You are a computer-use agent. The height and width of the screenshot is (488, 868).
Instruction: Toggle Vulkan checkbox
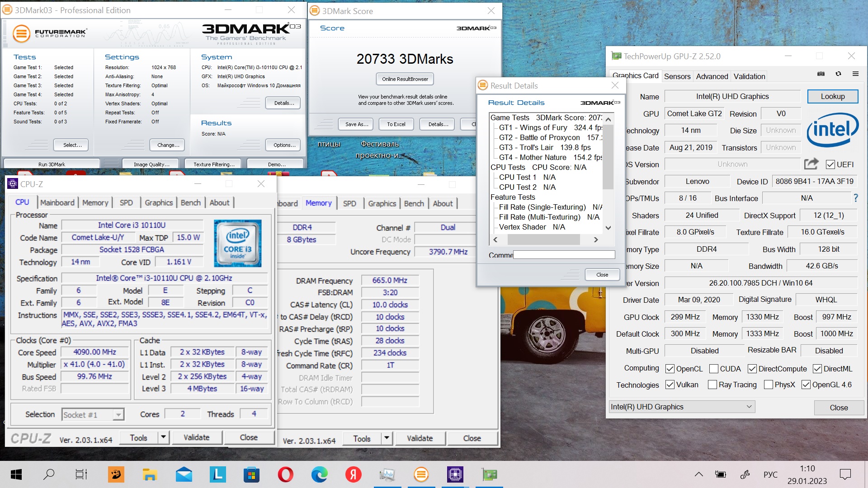(x=670, y=385)
